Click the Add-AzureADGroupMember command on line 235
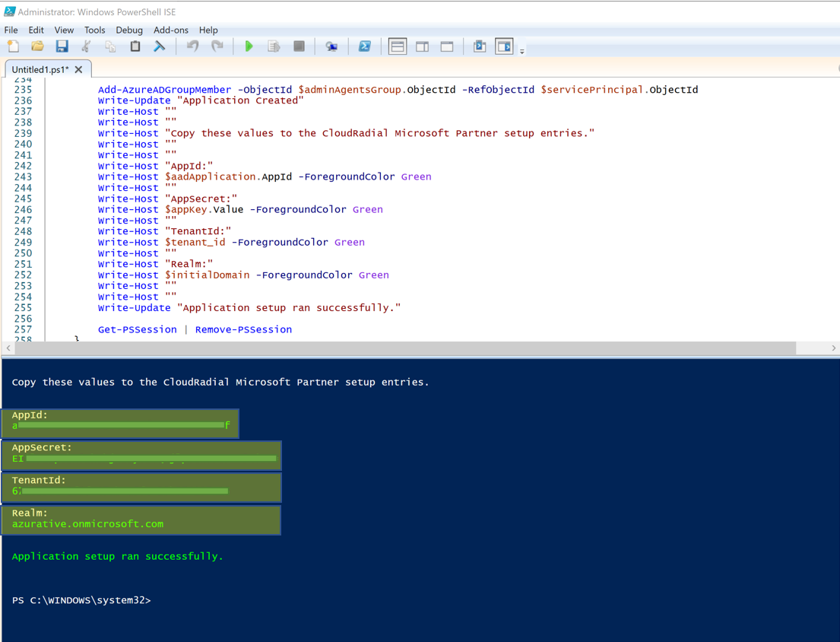This screenshot has height=642, width=840. 164,90
